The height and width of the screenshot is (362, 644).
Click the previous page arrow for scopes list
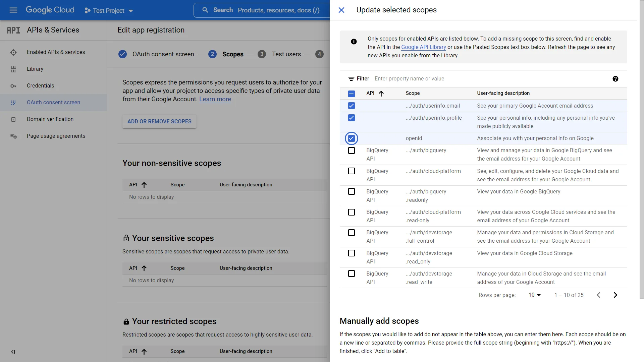[x=598, y=295]
